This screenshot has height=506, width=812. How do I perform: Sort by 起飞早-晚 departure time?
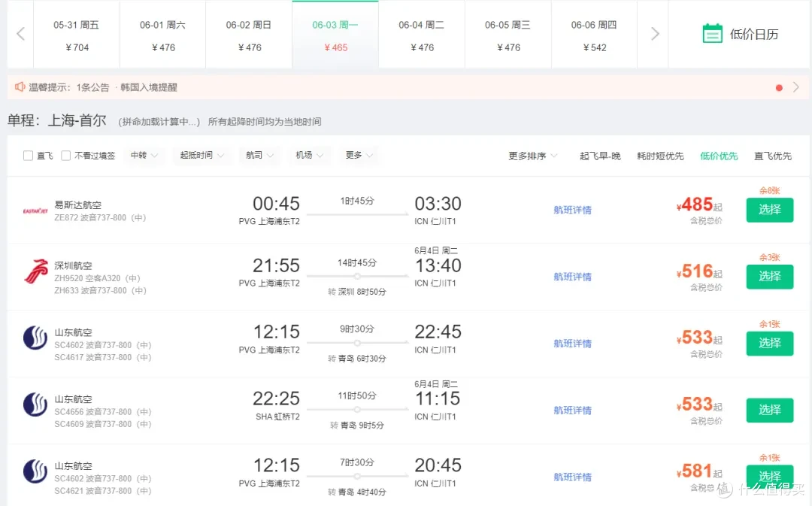[600, 156]
